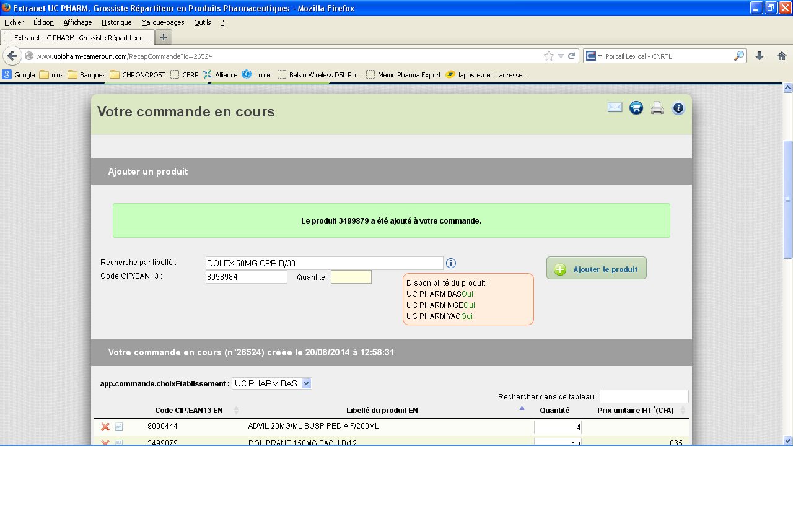Click Code CIP/EAN13 input field
This screenshot has width=793, height=532.
[x=247, y=277]
